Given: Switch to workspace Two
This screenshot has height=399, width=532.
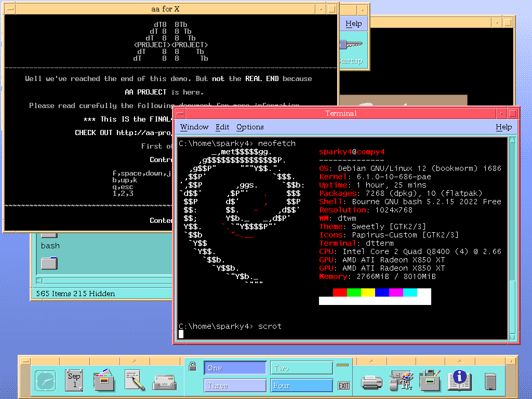Looking at the screenshot, I should 302,368.
